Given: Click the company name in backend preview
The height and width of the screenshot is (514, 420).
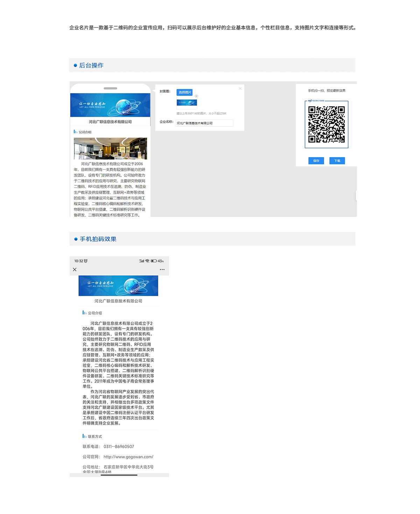Looking at the screenshot, I should 110,122.
